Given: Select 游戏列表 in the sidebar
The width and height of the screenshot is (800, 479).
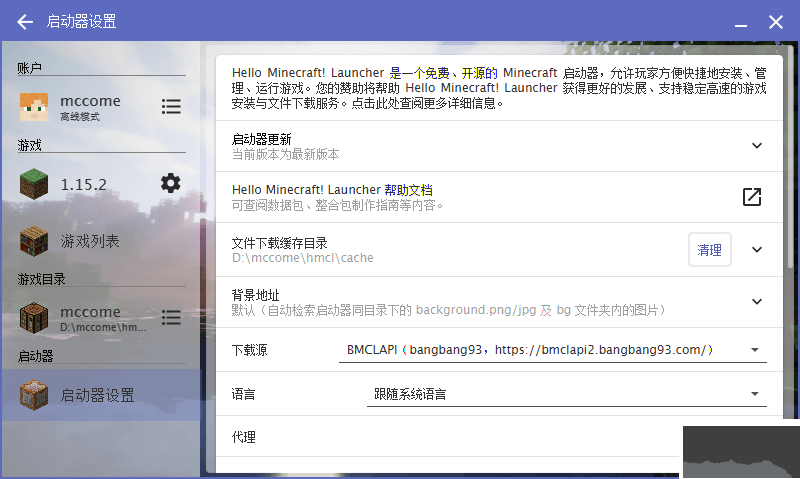Looking at the screenshot, I should 101,241.
